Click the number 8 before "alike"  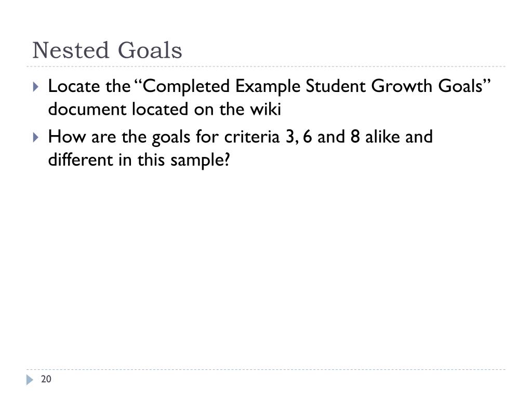click(x=355, y=137)
